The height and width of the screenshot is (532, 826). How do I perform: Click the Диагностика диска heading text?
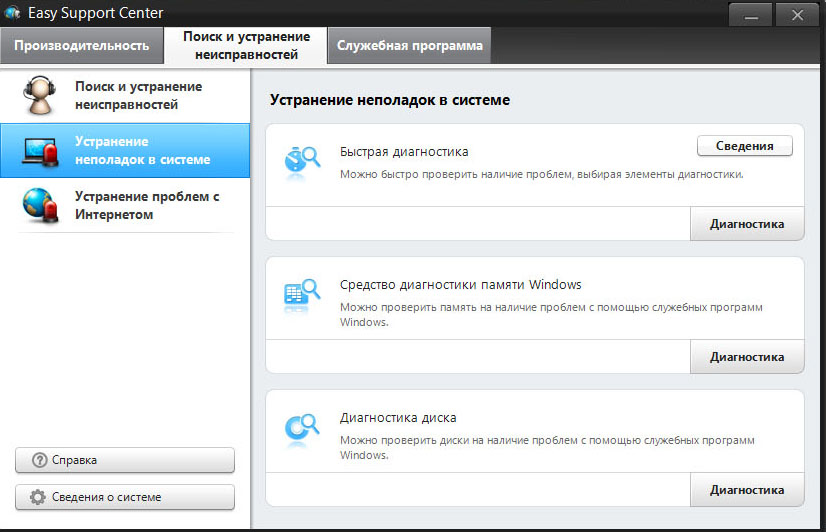pos(398,418)
